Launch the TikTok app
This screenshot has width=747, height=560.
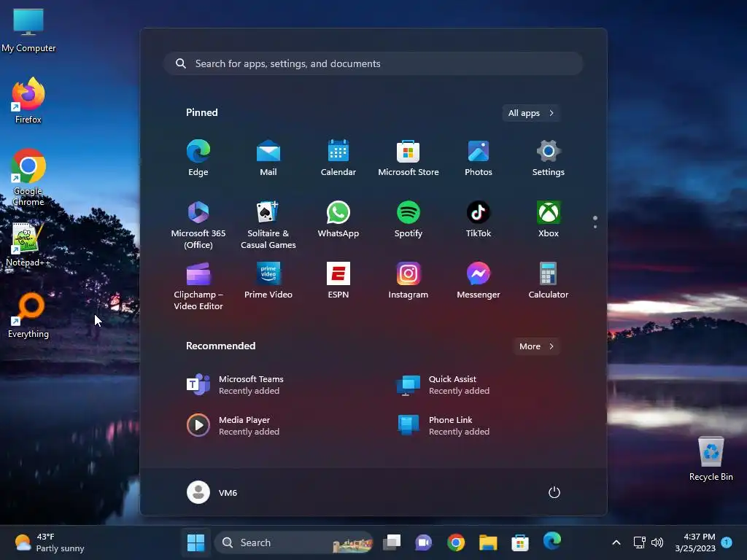(x=479, y=219)
